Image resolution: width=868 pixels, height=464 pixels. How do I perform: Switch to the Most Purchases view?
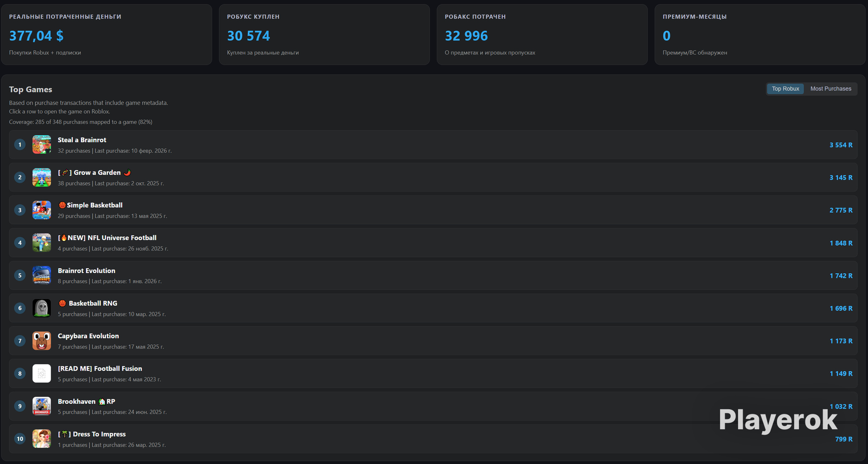point(831,89)
